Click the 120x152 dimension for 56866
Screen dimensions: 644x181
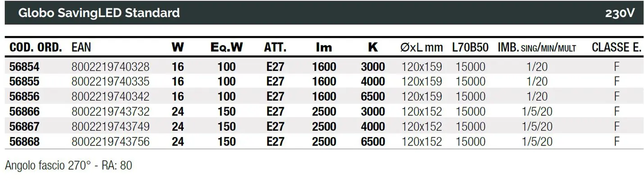point(422,111)
